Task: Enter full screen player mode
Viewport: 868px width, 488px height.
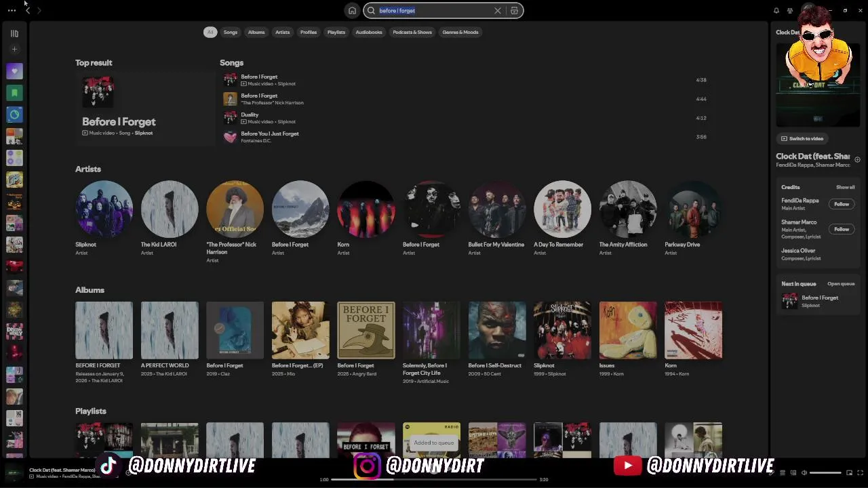Action: (x=861, y=472)
